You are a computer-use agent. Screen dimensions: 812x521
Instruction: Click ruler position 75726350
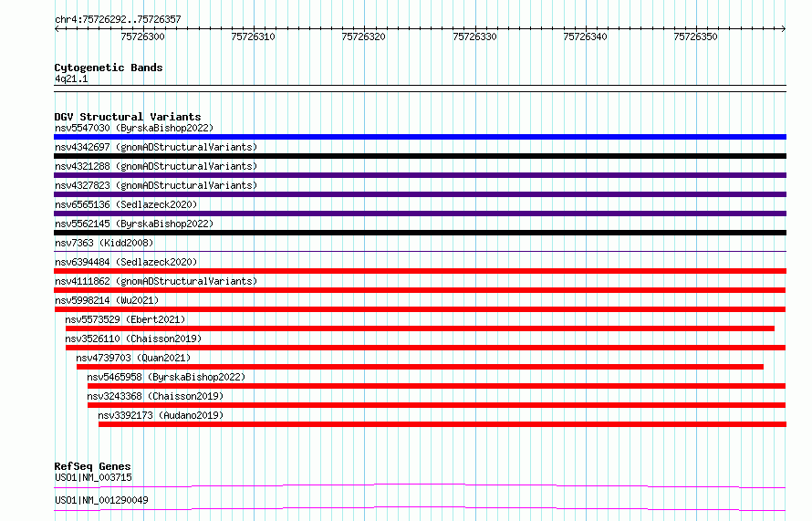[x=695, y=36]
